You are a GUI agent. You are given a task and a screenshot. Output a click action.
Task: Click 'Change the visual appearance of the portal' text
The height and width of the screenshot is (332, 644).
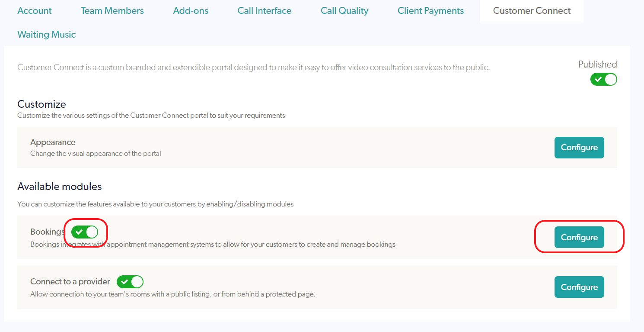coord(96,154)
